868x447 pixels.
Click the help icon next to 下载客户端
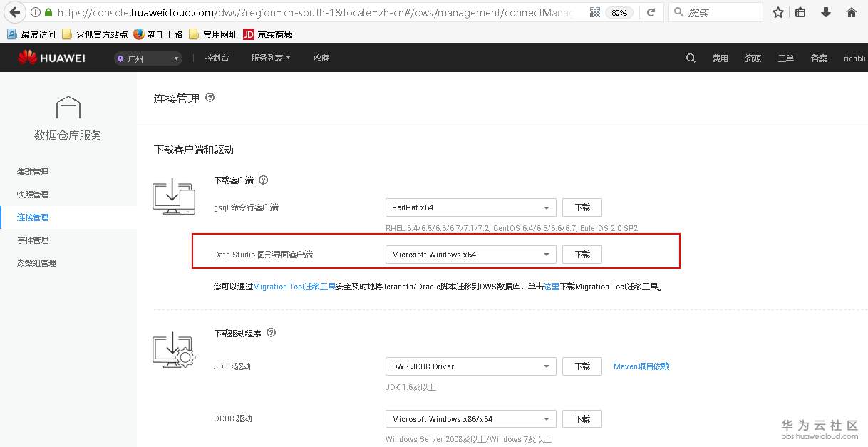(263, 180)
